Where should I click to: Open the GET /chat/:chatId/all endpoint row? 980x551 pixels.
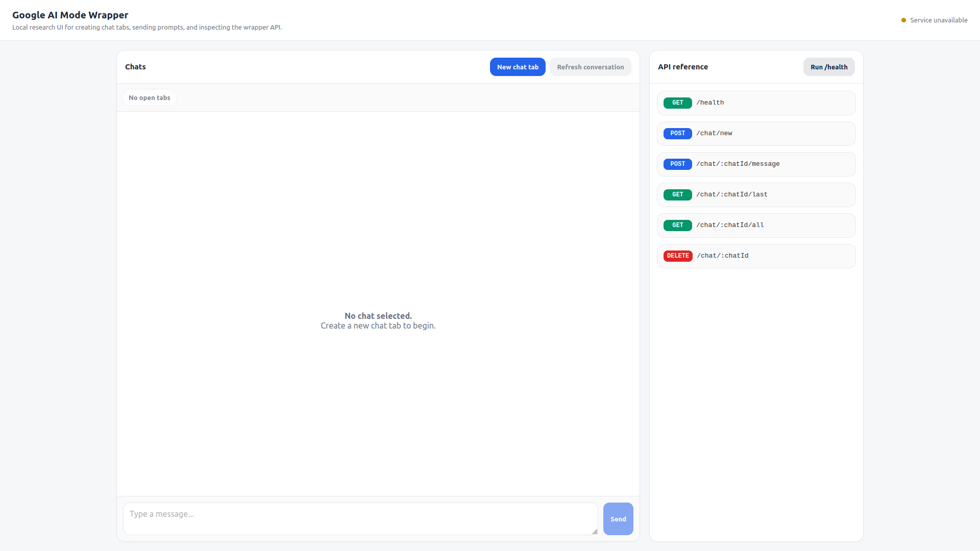tap(756, 226)
